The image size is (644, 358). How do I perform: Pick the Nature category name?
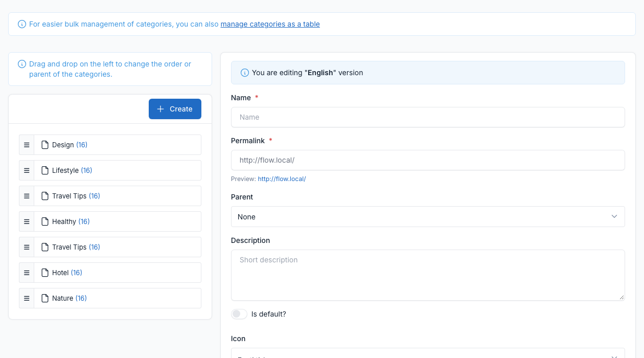pos(62,298)
